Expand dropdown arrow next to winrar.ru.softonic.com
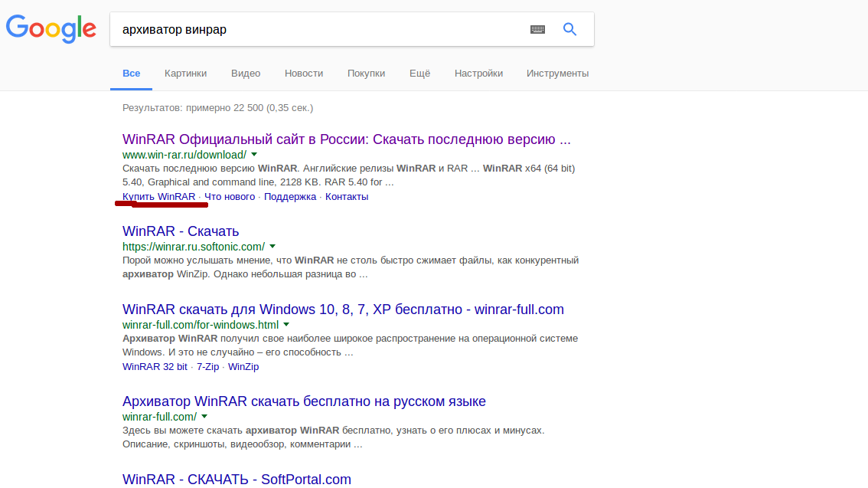868x488 pixels. (272, 247)
